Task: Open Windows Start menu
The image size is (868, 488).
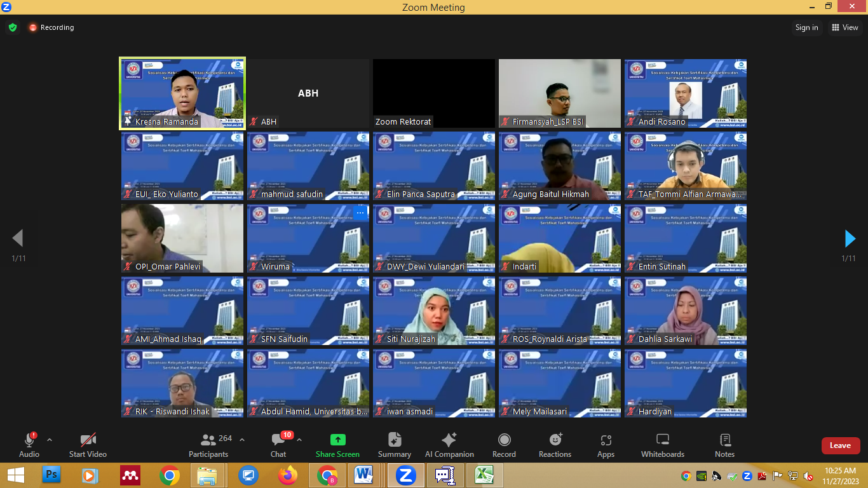Action: click(x=15, y=475)
